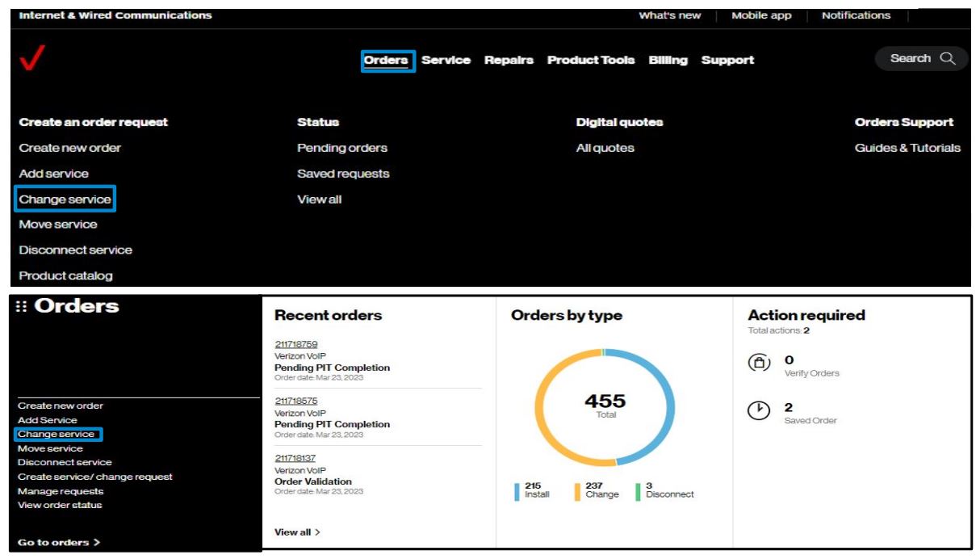
Task: Choose Move service in the mega menu
Action: pos(58,225)
